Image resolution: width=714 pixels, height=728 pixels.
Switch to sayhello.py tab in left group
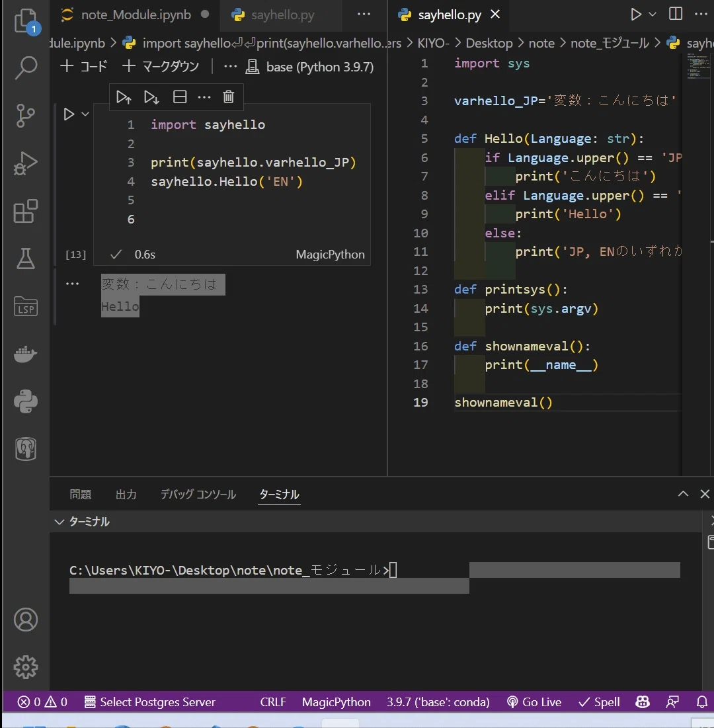click(282, 15)
